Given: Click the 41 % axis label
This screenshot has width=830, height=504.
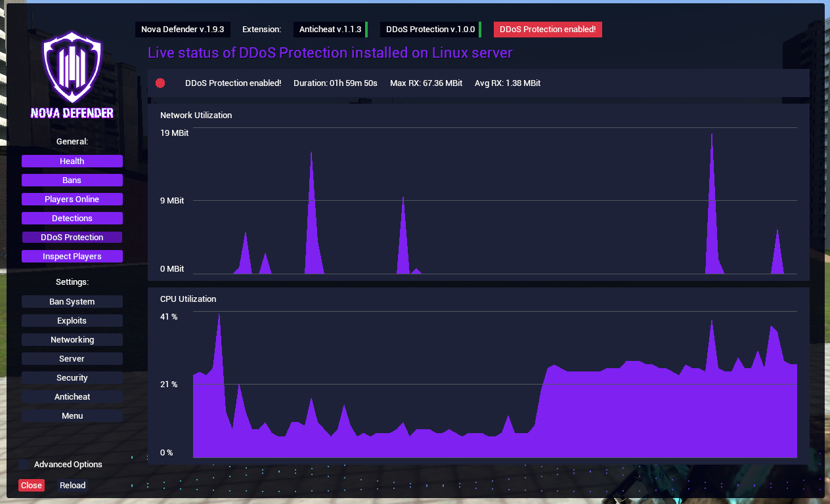Looking at the screenshot, I should point(169,317).
